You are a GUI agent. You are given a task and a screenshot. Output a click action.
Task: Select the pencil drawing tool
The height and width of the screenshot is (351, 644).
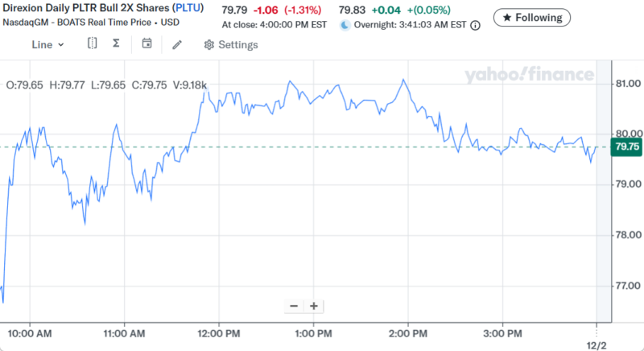pyautogui.click(x=177, y=44)
